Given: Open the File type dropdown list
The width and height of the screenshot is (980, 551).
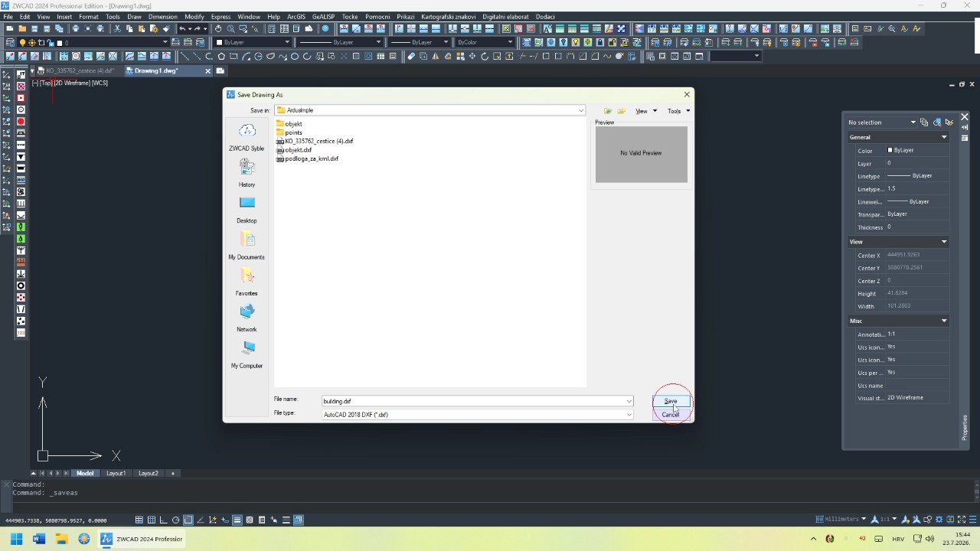Looking at the screenshot, I should point(629,415).
